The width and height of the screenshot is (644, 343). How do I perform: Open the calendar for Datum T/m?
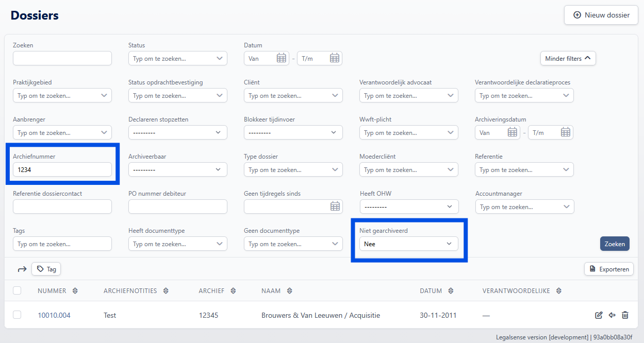click(335, 58)
